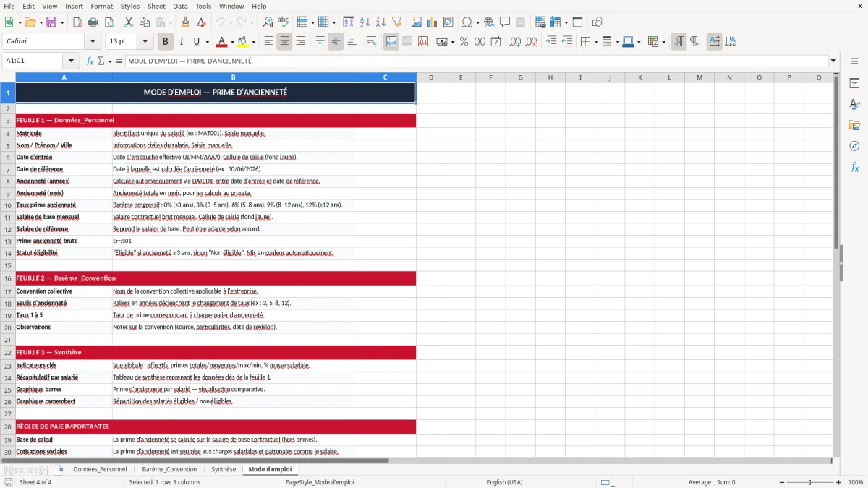The width and height of the screenshot is (868, 488).
Task: Click the Draw Shapes icon
Action: click(x=597, y=22)
